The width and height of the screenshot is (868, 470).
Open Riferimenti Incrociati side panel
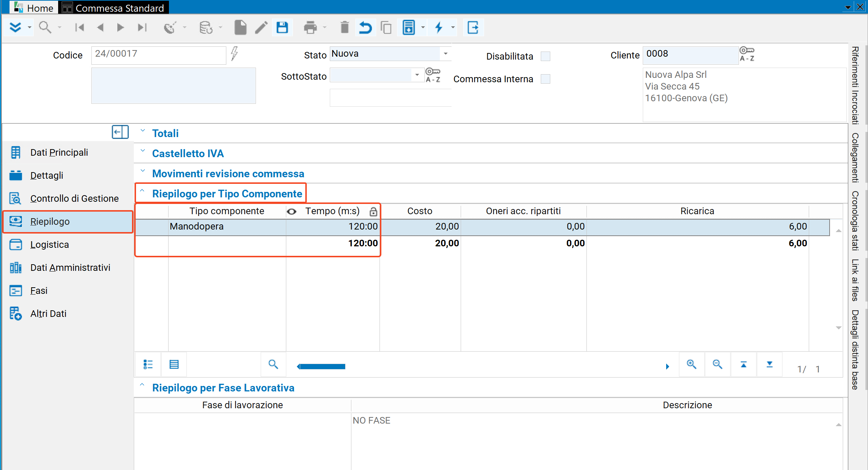pos(856,85)
